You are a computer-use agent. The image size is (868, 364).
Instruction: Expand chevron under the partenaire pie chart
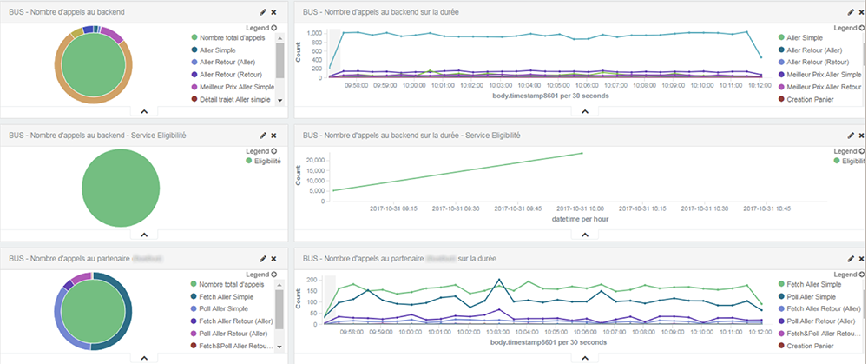pyautogui.click(x=144, y=358)
